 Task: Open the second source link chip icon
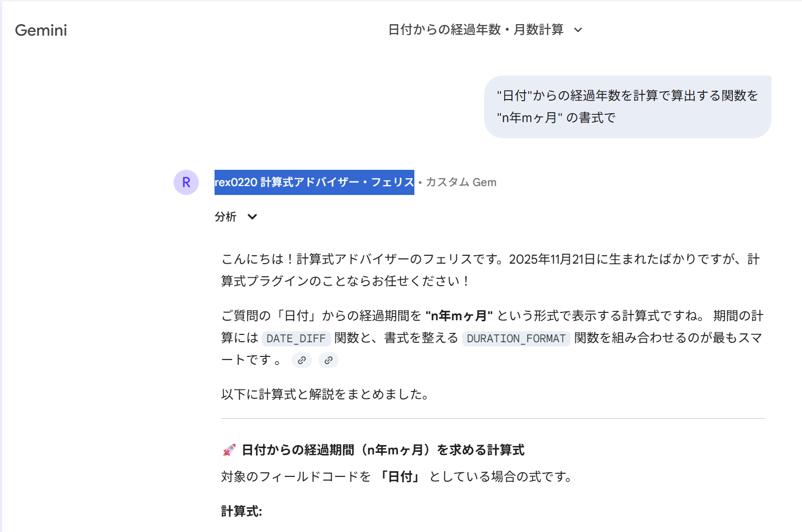(x=328, y=360)
